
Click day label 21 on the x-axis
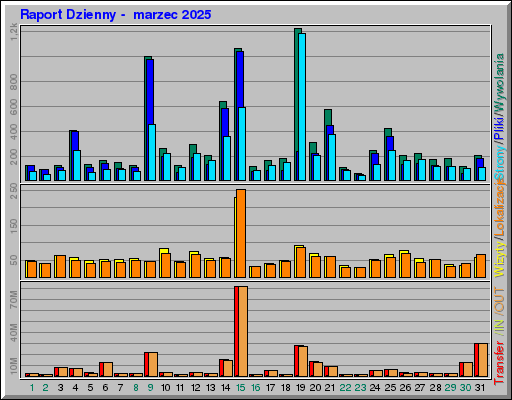330,388
